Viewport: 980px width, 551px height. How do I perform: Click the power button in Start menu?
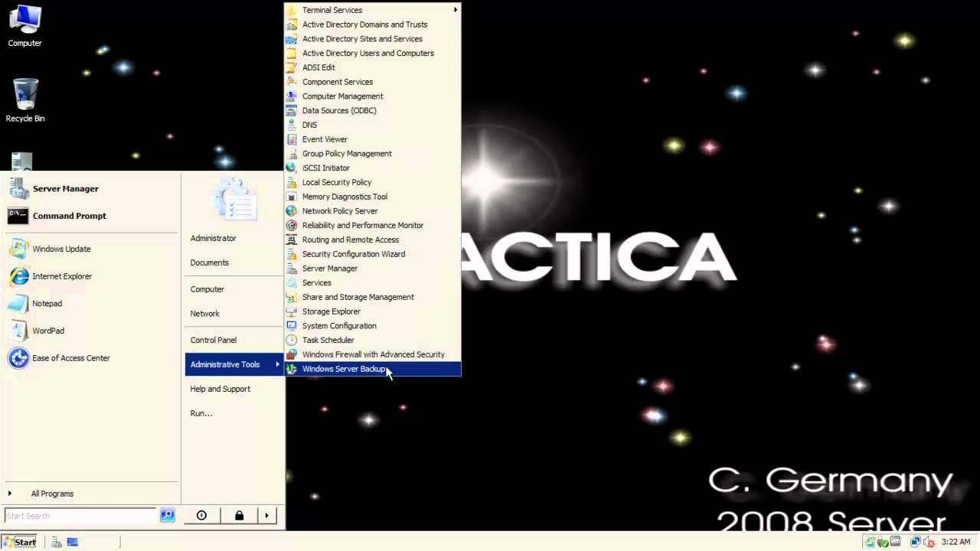pos(201,516)
